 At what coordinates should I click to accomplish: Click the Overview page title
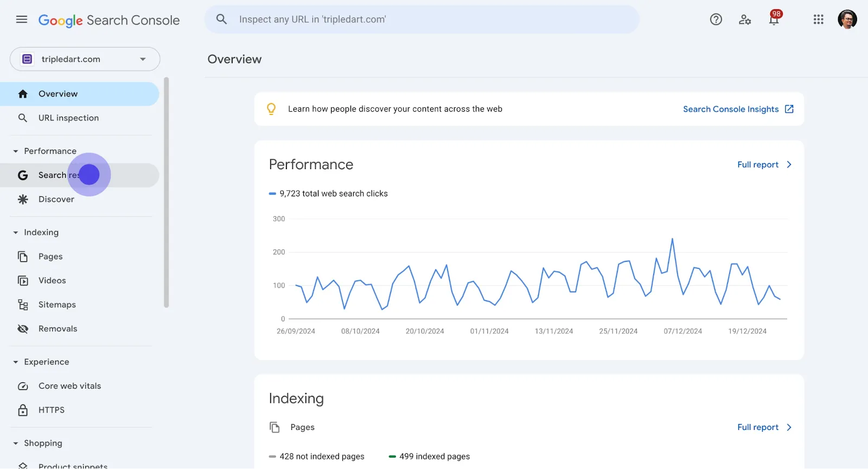coord(234,59)
